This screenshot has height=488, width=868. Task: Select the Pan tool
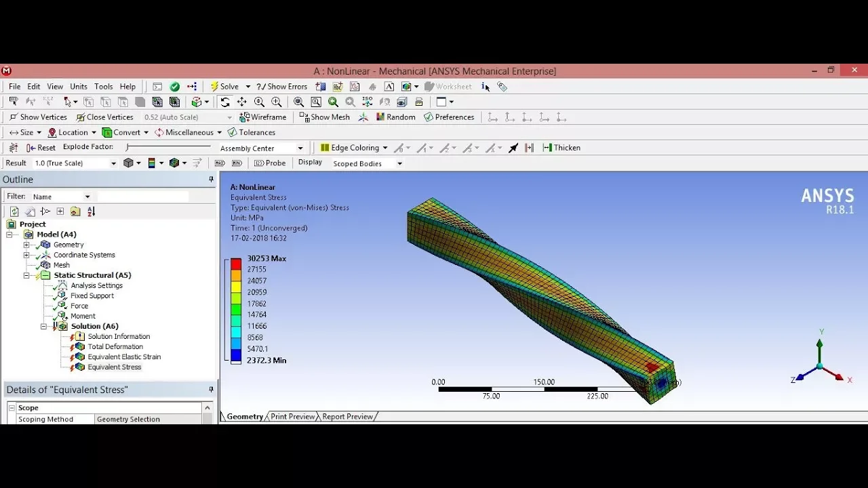click(x=242, y=102)
